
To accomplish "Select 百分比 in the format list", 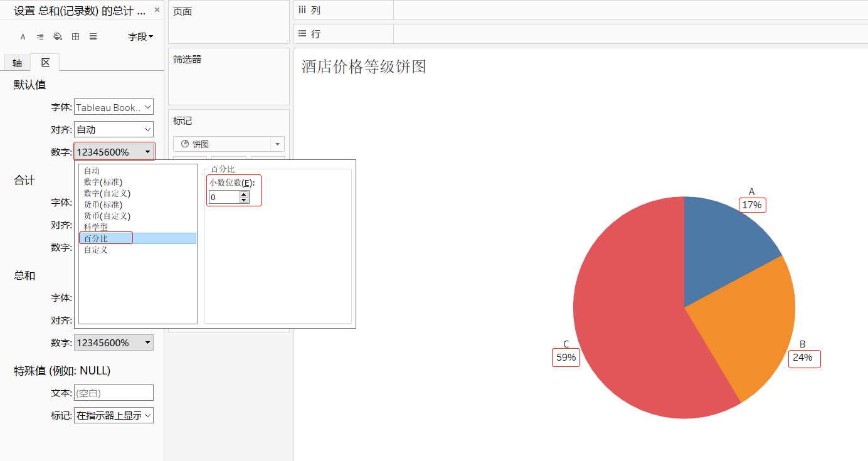I will click(137, 238).
